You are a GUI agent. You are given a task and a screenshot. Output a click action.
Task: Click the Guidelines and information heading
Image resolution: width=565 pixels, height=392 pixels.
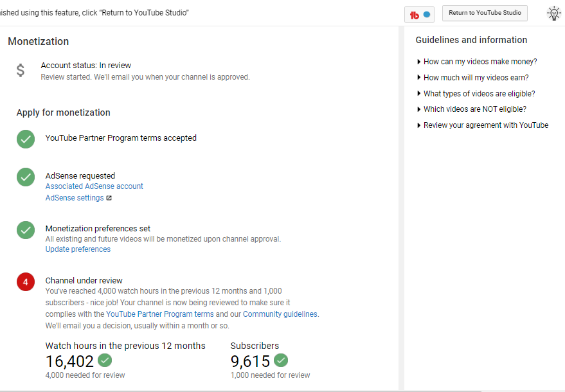point(471,40)
